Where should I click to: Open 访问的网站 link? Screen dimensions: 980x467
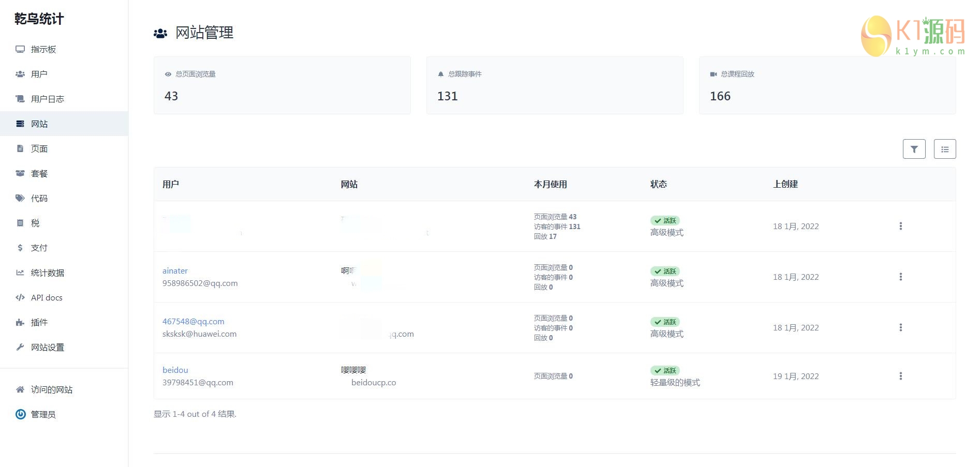pos(52,389)
